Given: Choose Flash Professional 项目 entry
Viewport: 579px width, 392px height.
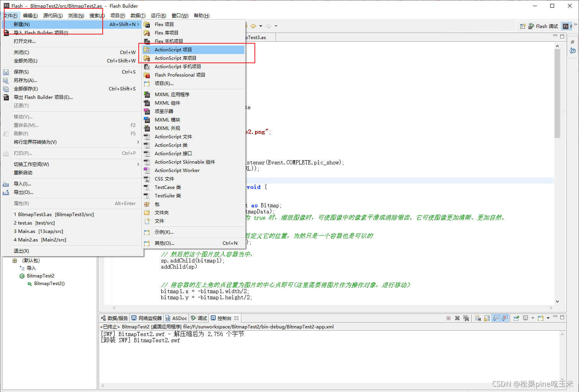Looking at the screenshot, I should pyautogui.click(x=194, y=75).
